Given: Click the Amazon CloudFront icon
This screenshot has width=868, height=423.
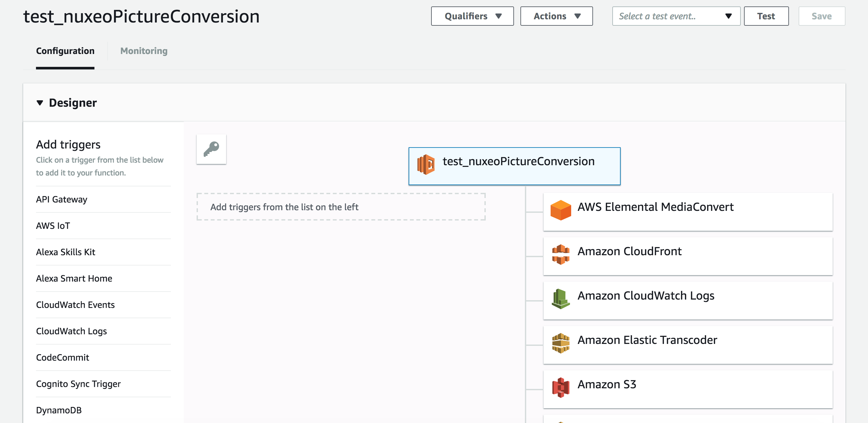Looking at the screenshot, I should tap(561, 255).
